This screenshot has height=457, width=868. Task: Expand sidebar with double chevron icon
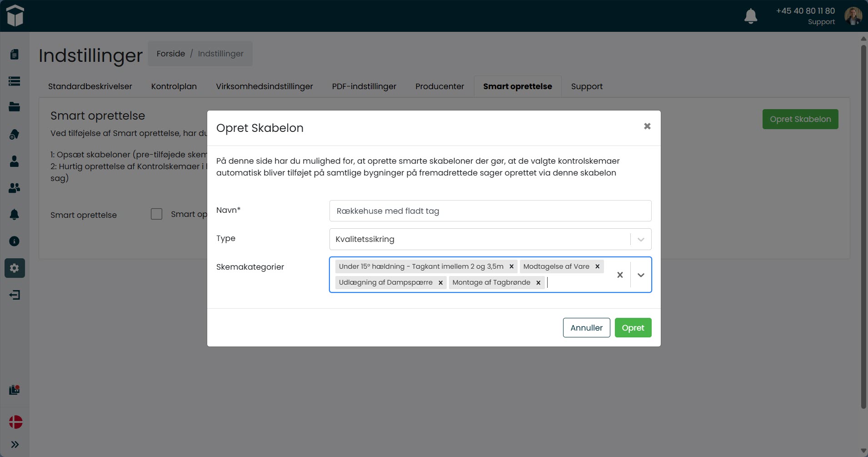tap(15, 444)
